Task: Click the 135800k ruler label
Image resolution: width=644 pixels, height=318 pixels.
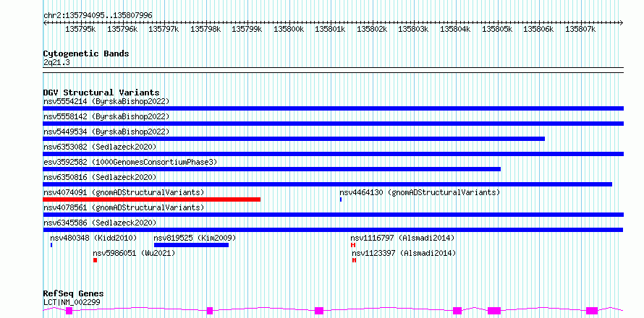Action: [289, 29]
